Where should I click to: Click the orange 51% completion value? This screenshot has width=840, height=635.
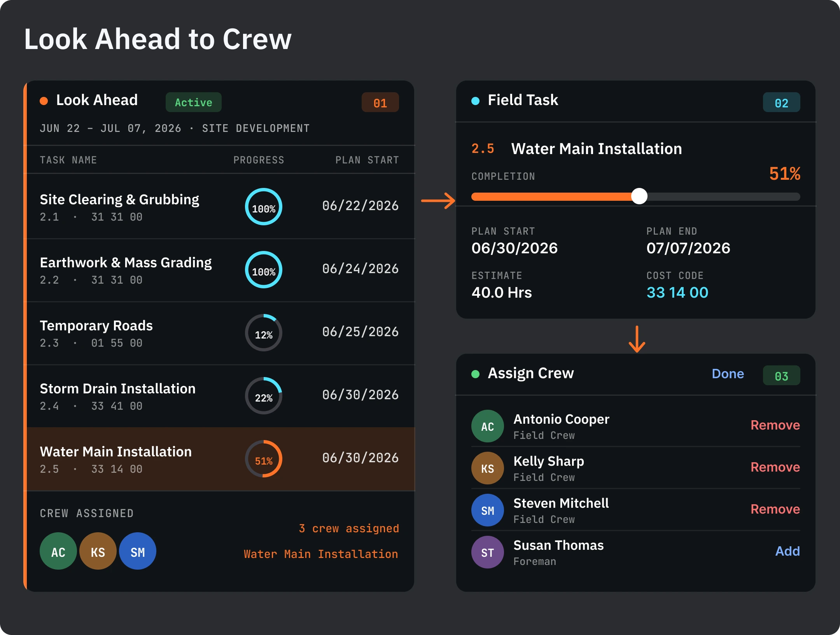click(x=785, y=174)
